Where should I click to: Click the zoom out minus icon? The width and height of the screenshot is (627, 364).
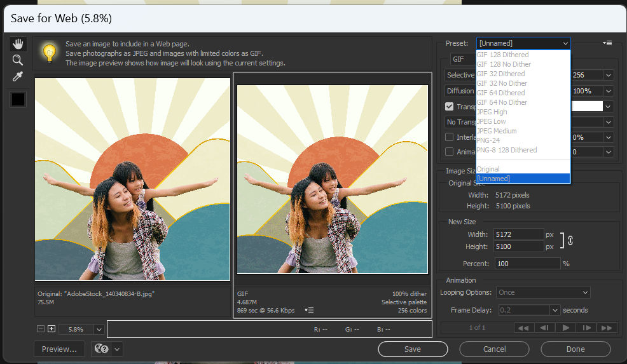[41, 329]
